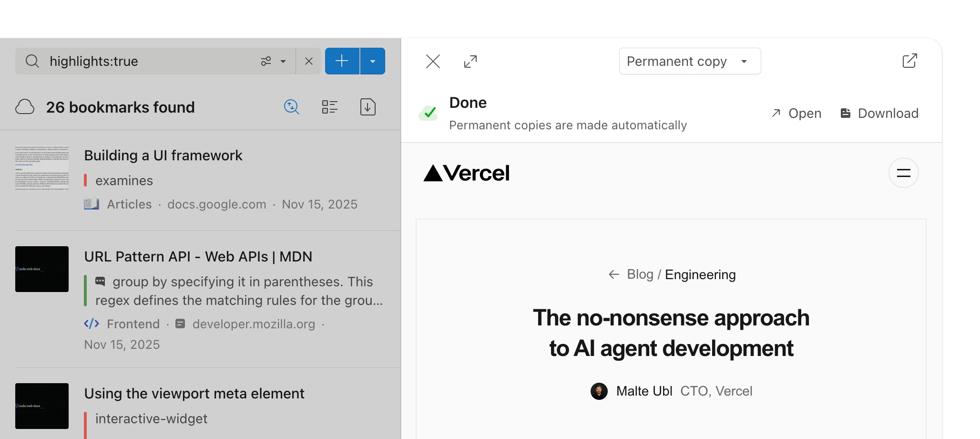Open URL Pattern API thumbnail
The height and width of the screenshot is (439, 980).
pyautogui.click(x=42, y=269)
